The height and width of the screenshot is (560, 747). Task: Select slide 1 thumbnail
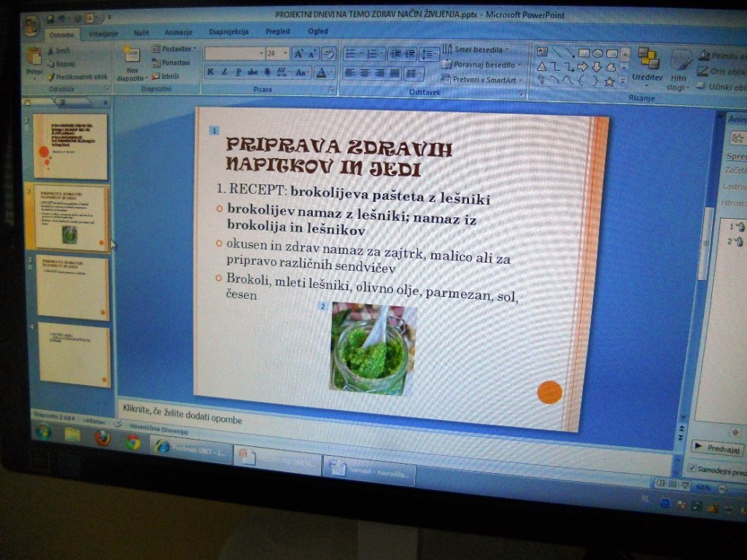point(71,147)
